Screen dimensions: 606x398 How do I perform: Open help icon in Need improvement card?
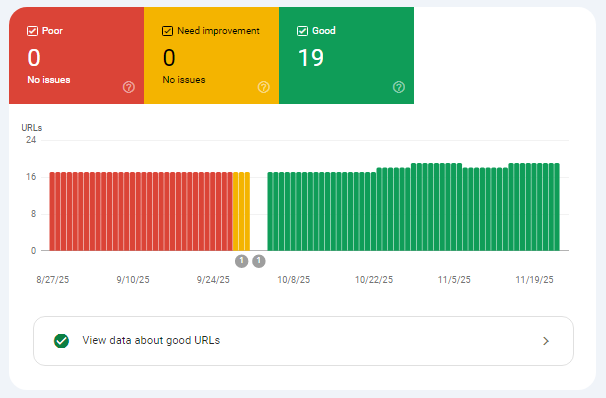(264, 87)
